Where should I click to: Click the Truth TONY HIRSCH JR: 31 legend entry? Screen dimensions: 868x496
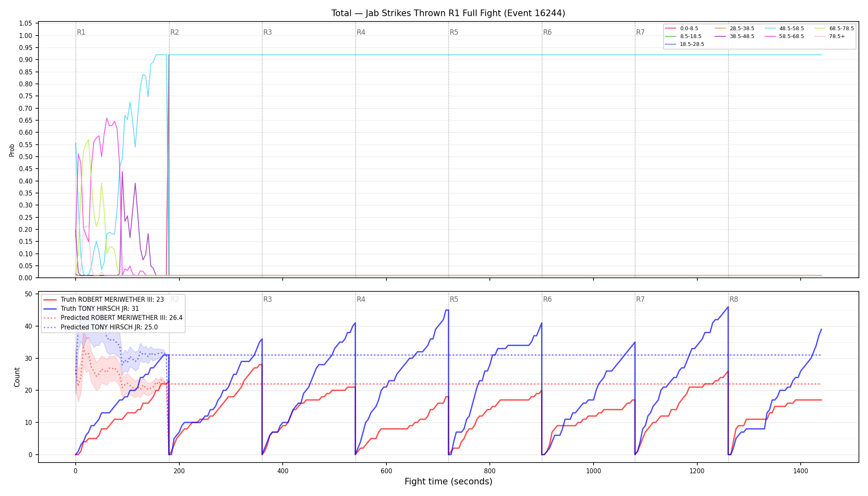[x=91, y=309]
